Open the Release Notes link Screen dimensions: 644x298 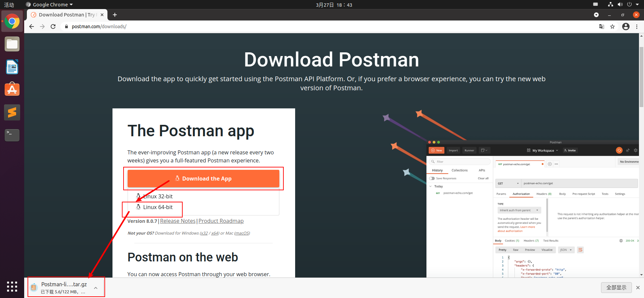(x=178, y=221)
